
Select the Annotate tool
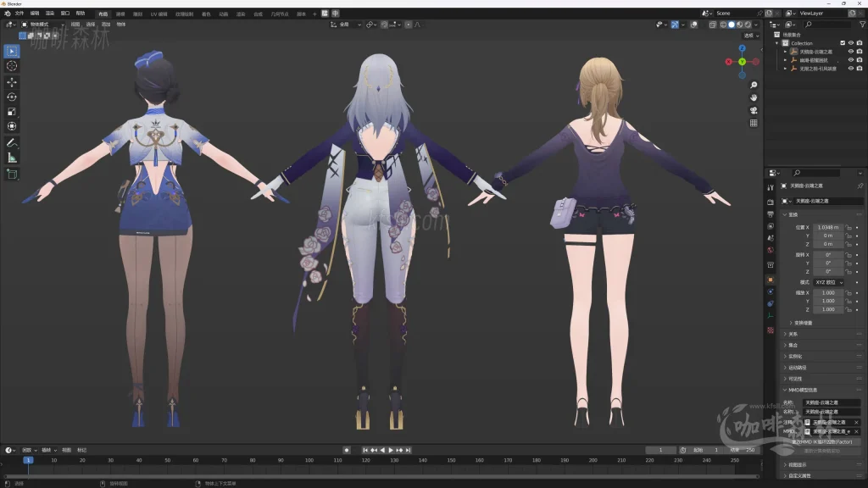click(x=12, y=143)
